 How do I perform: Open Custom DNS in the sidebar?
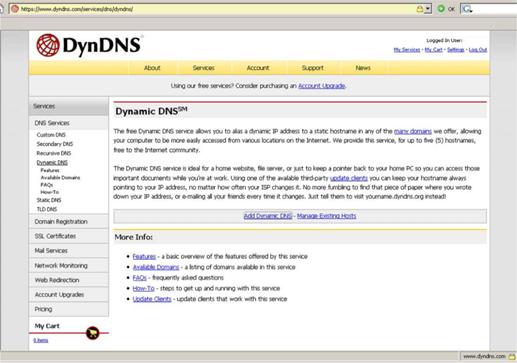[51, 135]
